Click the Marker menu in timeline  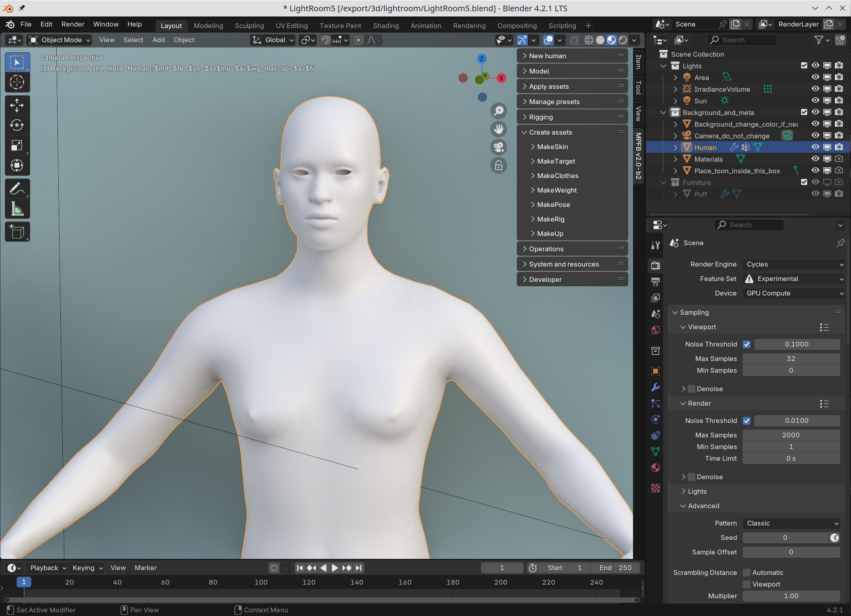coord(146,568)
